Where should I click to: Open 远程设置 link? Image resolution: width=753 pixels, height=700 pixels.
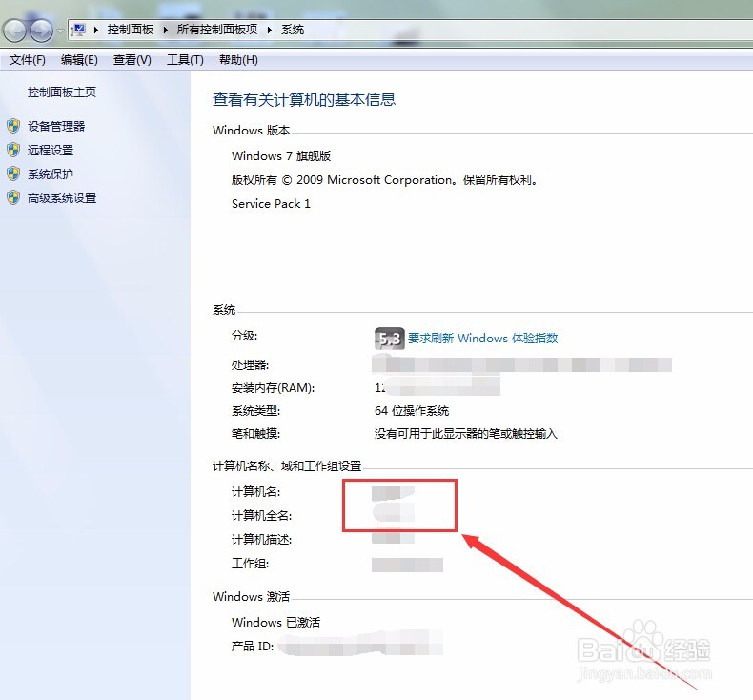[x=51, y=150]
